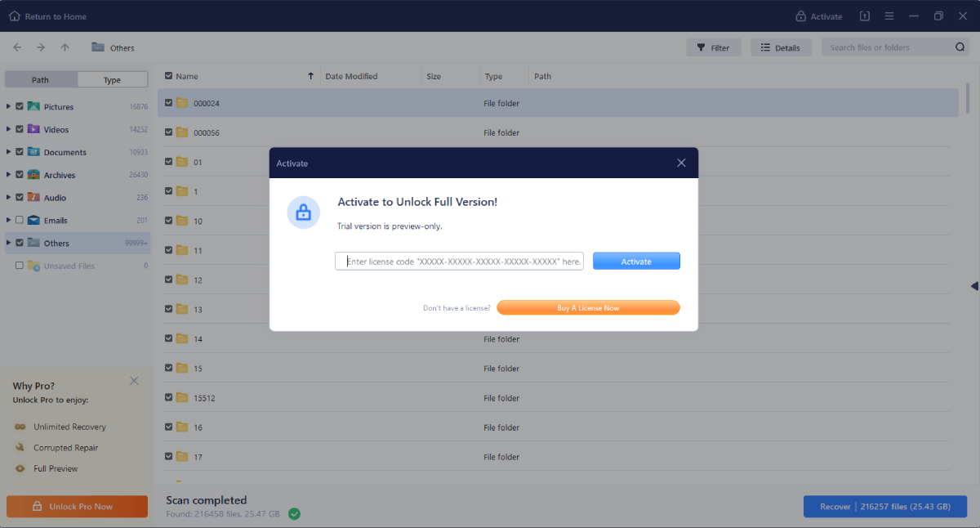
Task: Sort by Path column header
Action: pos(542,76)
